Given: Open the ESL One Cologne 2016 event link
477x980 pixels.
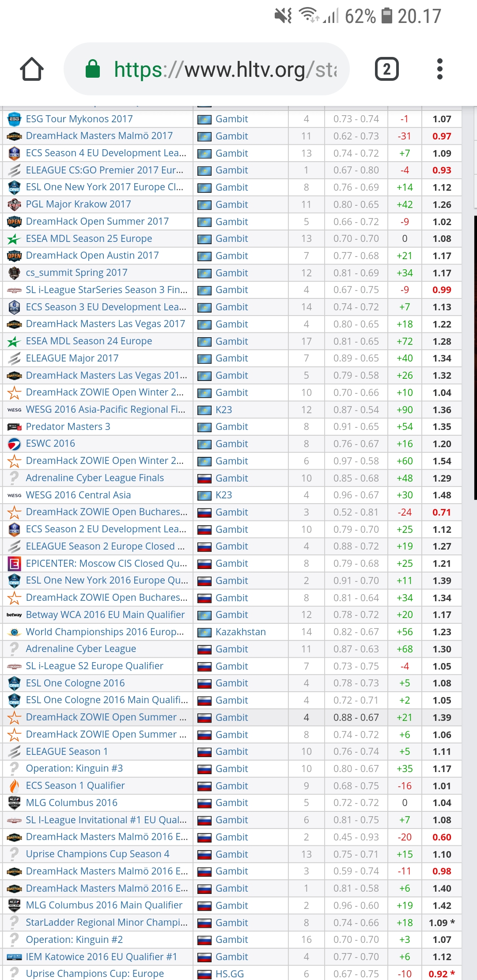Looking at the screenshot, I should coord(76,683).
